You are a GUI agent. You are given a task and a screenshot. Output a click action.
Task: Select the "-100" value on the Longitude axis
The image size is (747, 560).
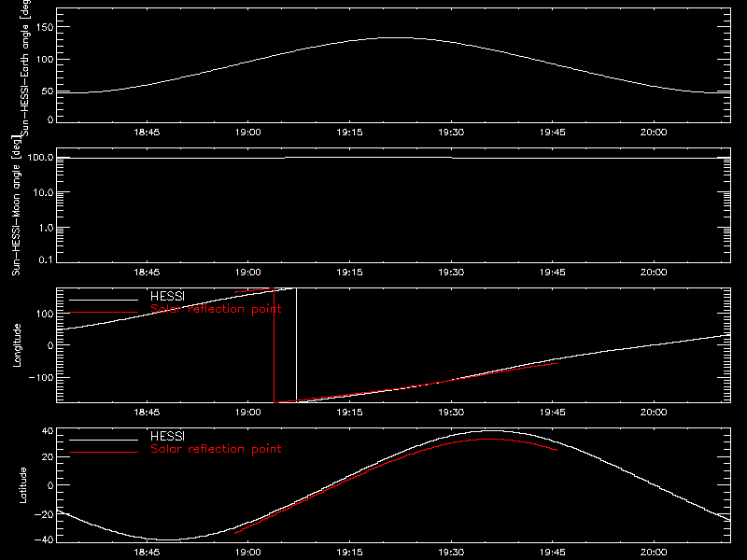[x=41, y=377]
